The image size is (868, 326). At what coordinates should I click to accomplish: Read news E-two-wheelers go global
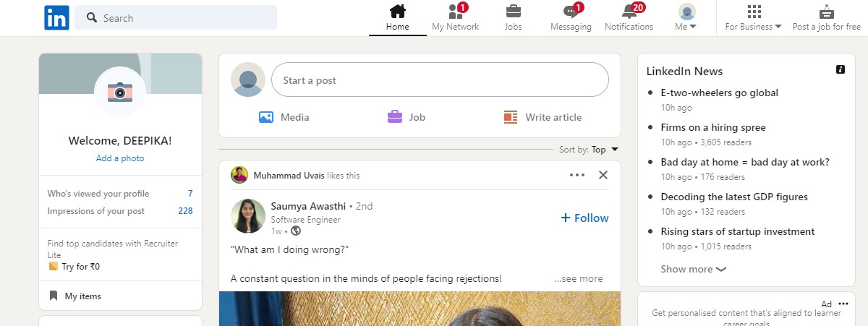[x=720, y=93]
